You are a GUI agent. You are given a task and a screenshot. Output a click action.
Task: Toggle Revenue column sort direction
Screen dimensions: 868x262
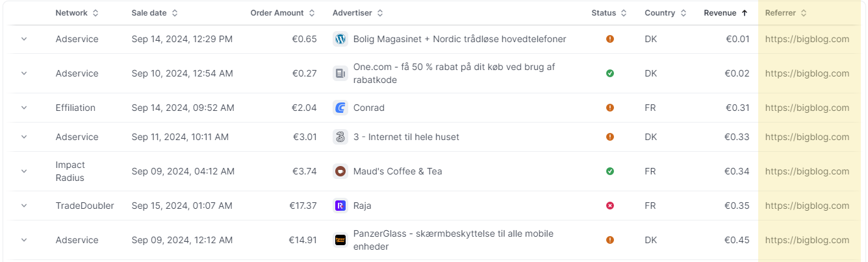click(x=726, y=13)
